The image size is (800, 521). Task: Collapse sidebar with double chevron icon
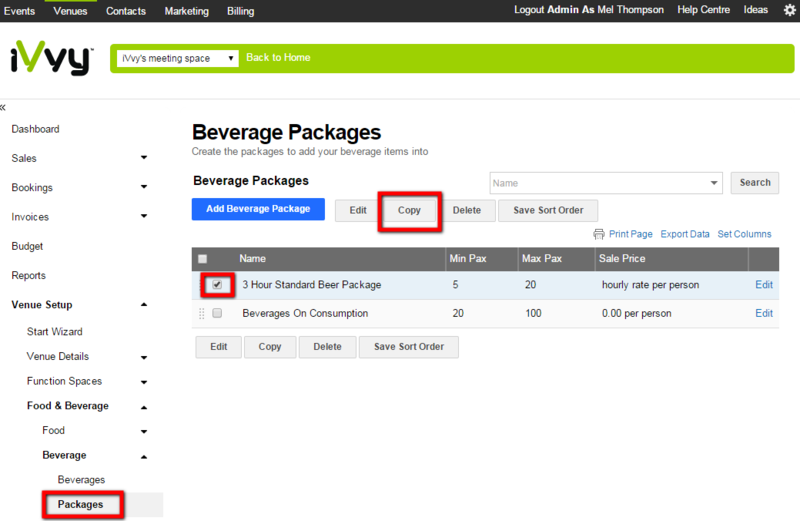point(3,107)
